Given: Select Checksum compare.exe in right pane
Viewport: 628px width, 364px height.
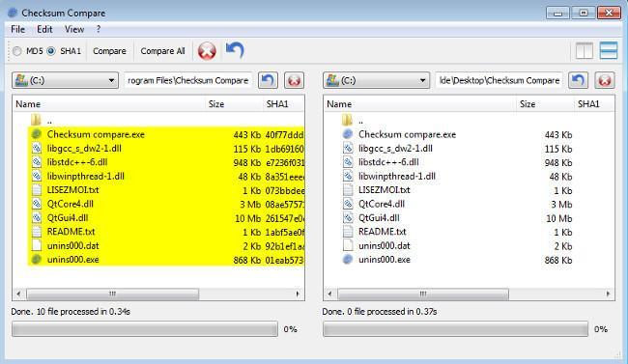Looking at the screenshot, I should coord(407,134).
